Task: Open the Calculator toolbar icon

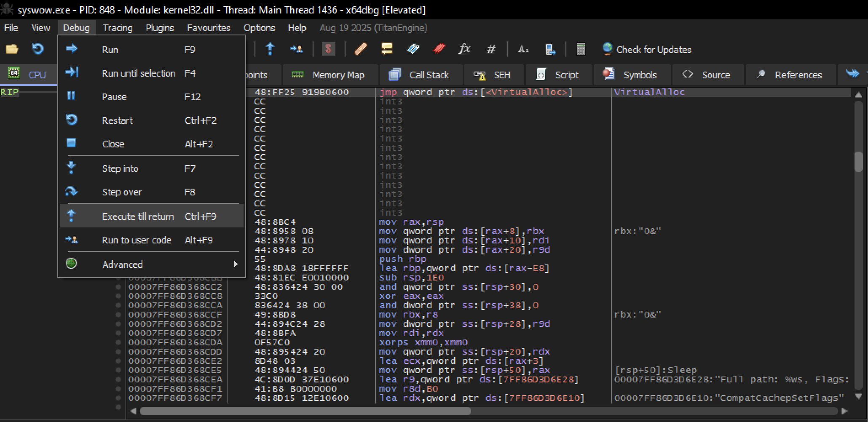Action: click(581, 49)
